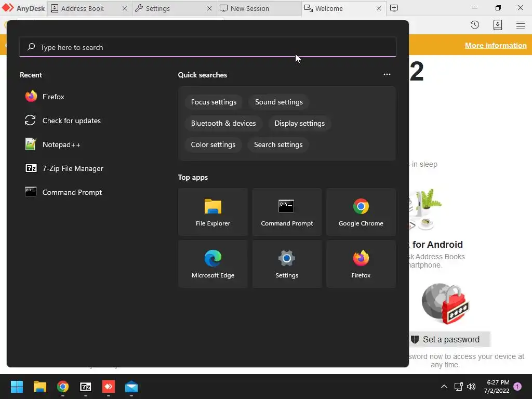Show hidden system tray icons
Image resolution: width=532 pixels, height=399 pixels.
point(444,387)
